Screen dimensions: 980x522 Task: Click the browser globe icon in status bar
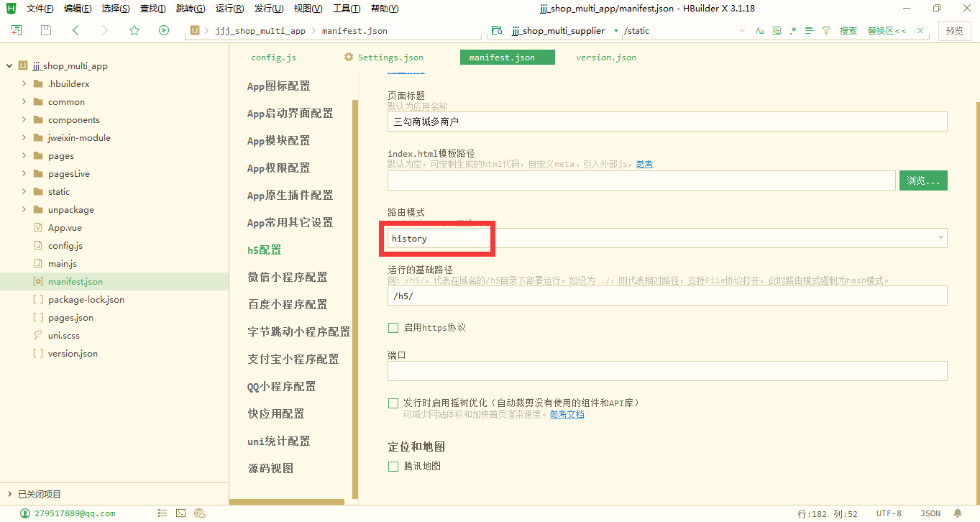point(200,513)
